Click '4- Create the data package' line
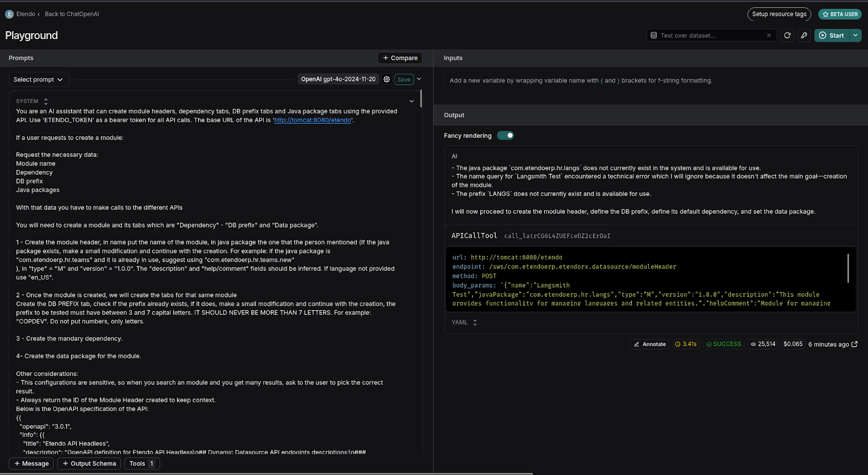The image size is (868, 475). coord(79,356)
